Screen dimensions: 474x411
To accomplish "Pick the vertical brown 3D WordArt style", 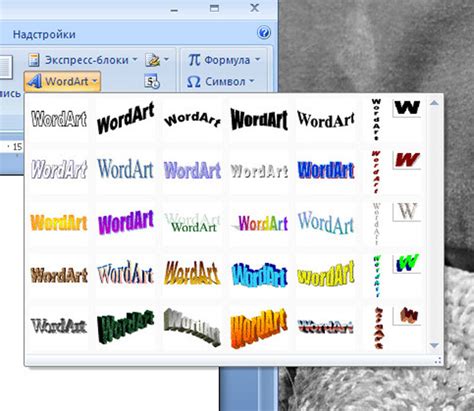I will 378,328.
